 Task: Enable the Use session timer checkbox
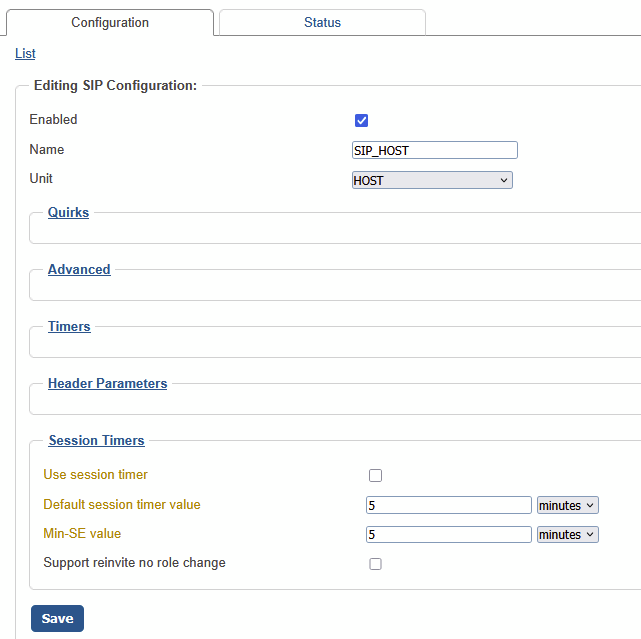click(376, 476)
